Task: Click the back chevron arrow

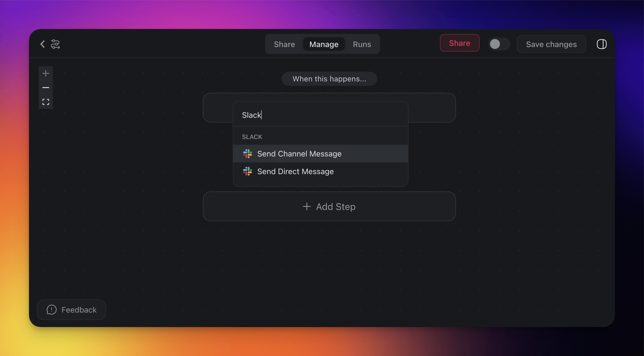Action: (x=42, y=44)
